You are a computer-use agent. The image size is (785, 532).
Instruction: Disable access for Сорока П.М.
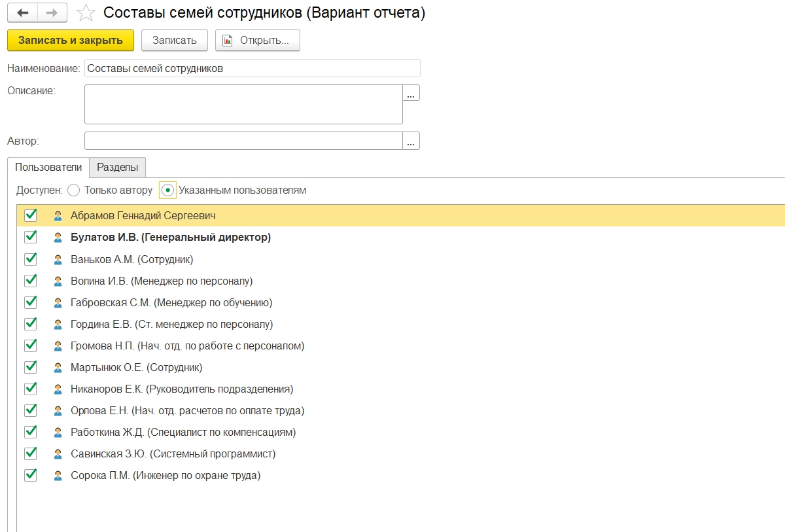pos(30,475)
